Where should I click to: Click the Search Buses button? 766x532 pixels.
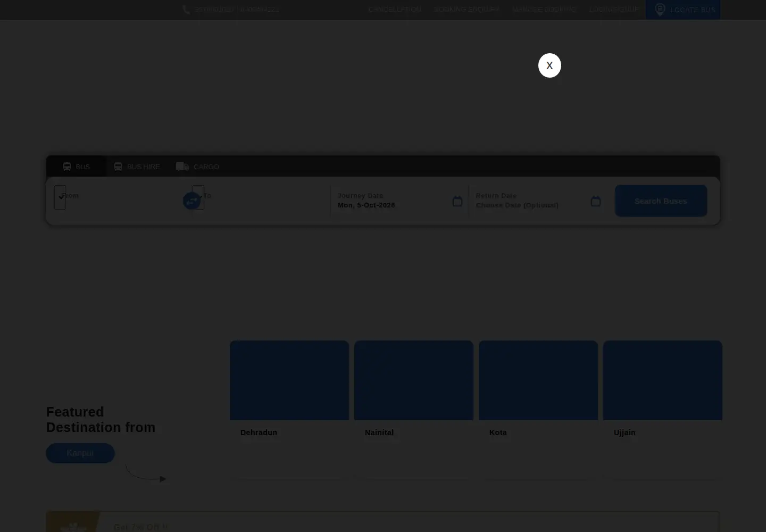point(661,201)
